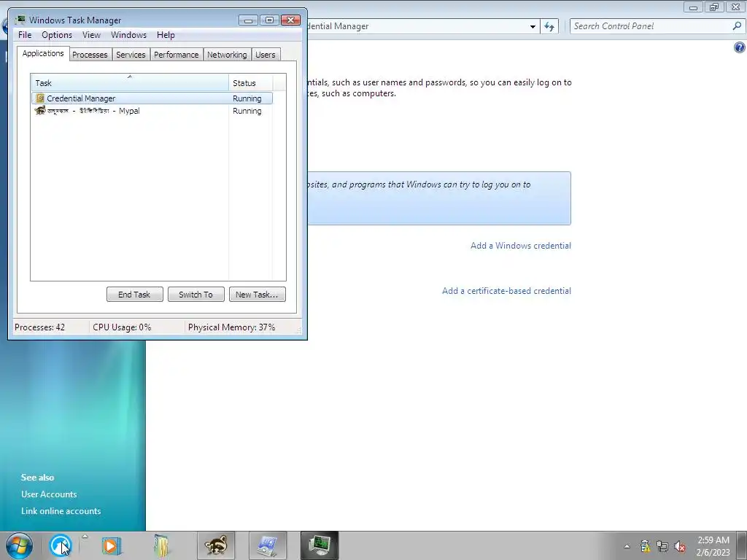Screen dimensions: 747x560
Task: Switch to the Users tab
Action: pos(266,55)
